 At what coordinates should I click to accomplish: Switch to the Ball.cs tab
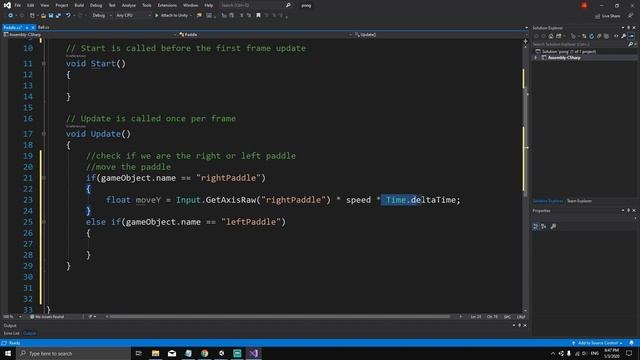tap(43, 27)
